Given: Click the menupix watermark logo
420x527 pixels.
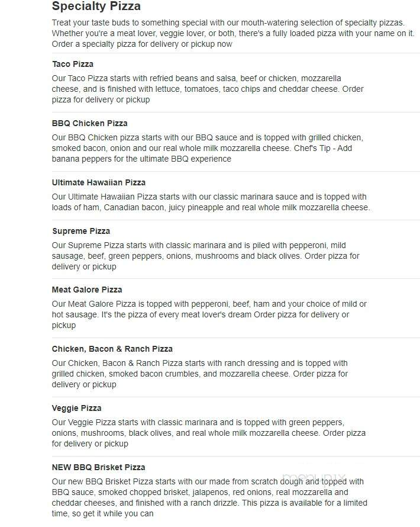Looking at the screenshot, I should [x=314, y=478].
